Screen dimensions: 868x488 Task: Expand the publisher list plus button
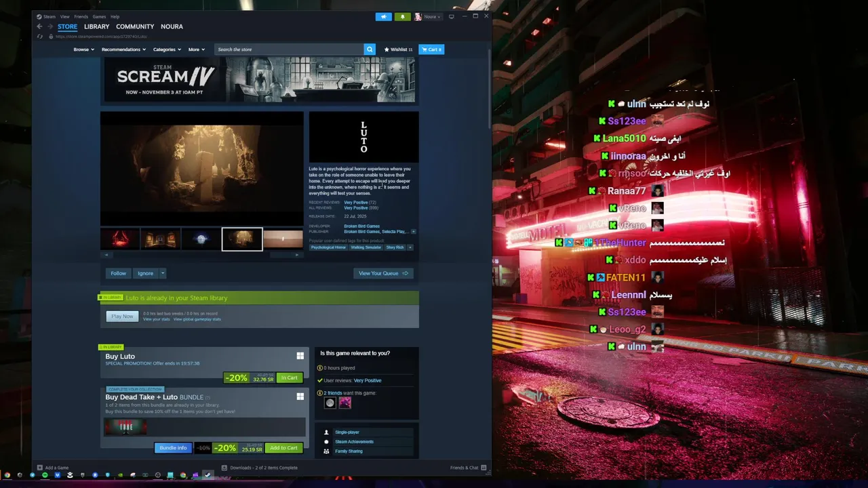(413, 232)
